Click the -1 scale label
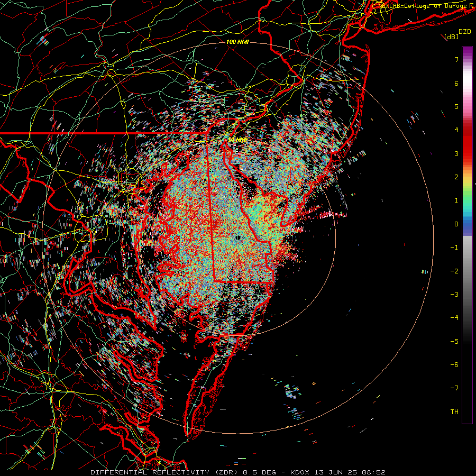The height and width of the screenshot is (476, 476). 454,248
